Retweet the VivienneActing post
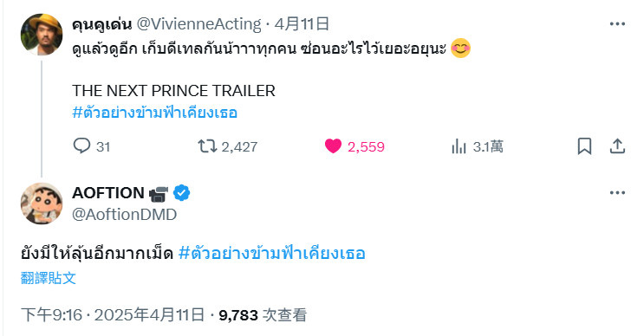This screenshot has width=644, height=336. tap(207, 146)
